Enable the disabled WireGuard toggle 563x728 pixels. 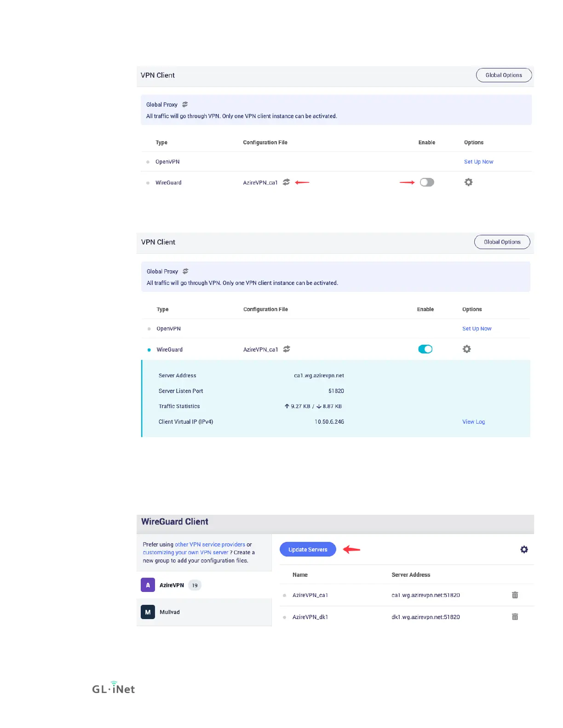pyautogui.click(x=427, y=182)
